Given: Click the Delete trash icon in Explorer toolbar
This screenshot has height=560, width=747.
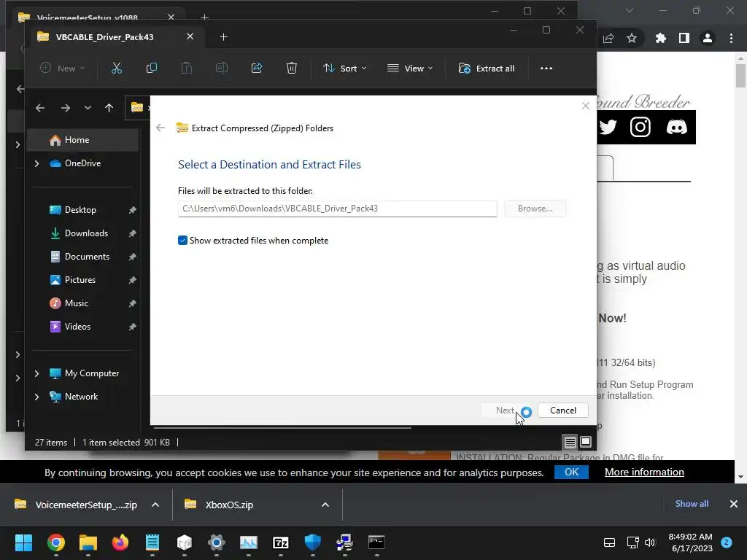Looking at the screenshot, I should (x=292, y=68).
